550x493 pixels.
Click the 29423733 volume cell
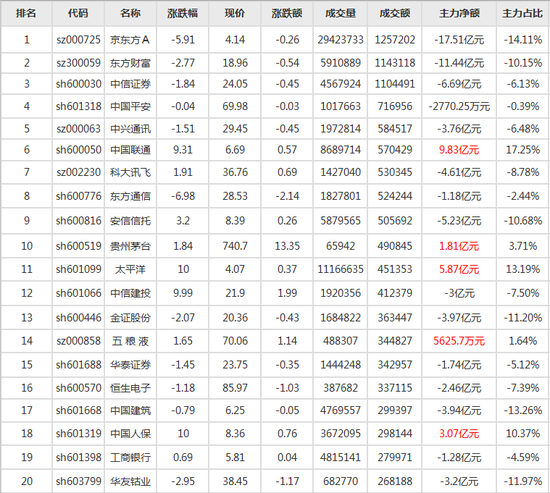tap(340, 40)
